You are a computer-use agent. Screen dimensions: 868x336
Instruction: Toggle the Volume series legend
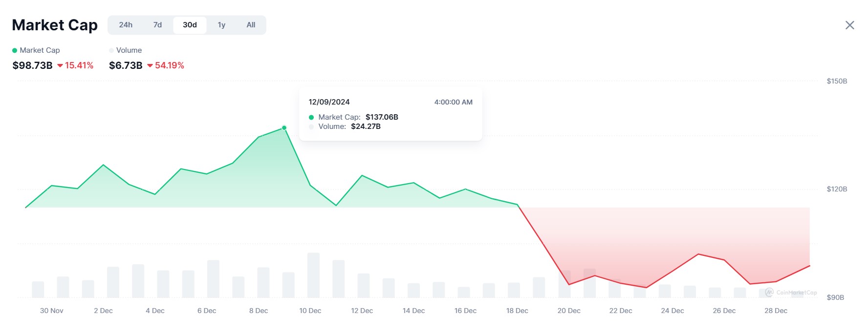(x=129, y=50)
